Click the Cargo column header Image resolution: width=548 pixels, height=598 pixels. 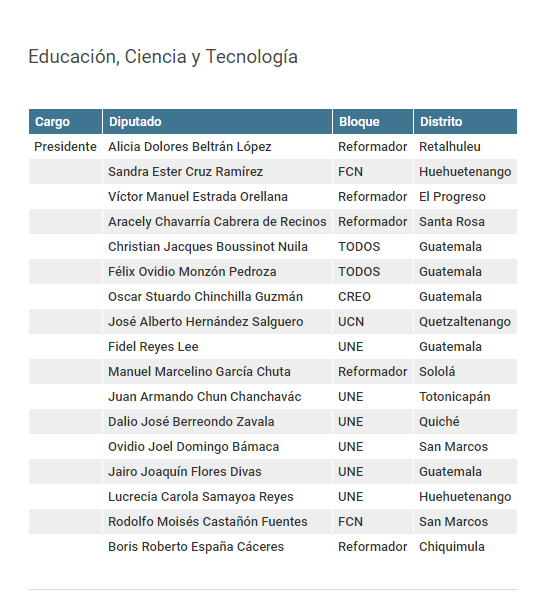click(65, 121)
